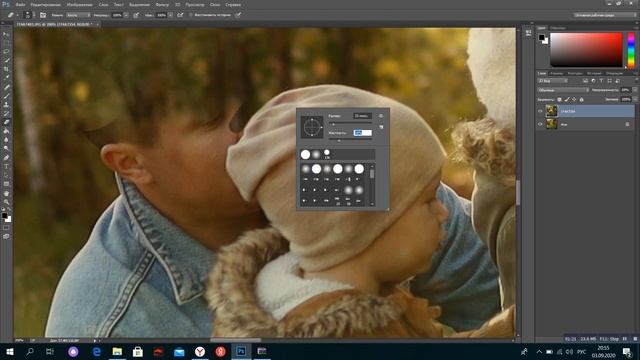Open the brush popup gear settings menu
This screenshot has height=360, width=640.
381,116
